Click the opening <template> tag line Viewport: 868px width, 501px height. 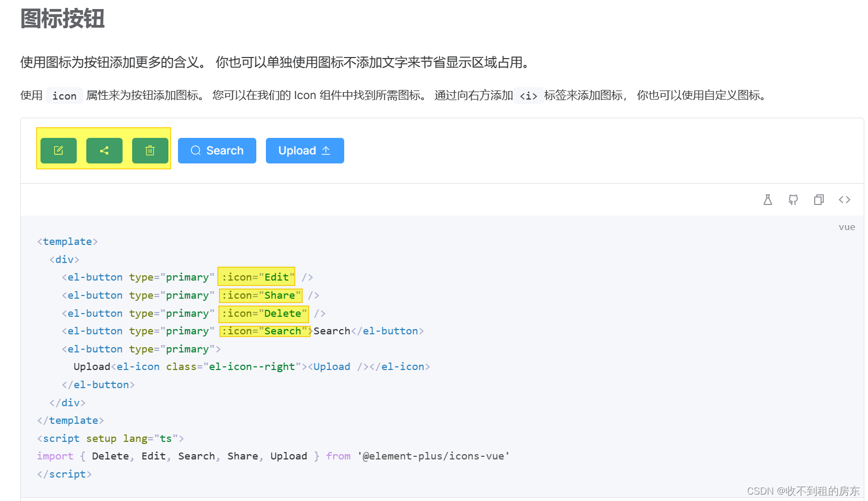coord(68,242)
